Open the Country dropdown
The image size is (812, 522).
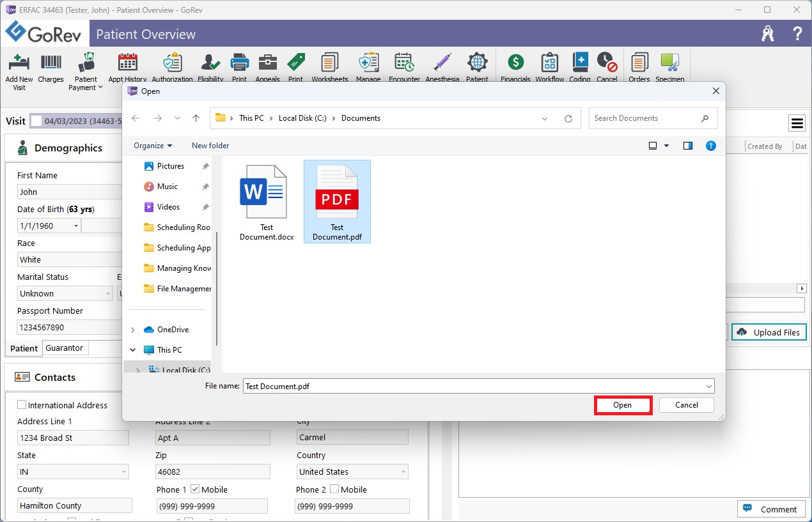click(403, 472)
